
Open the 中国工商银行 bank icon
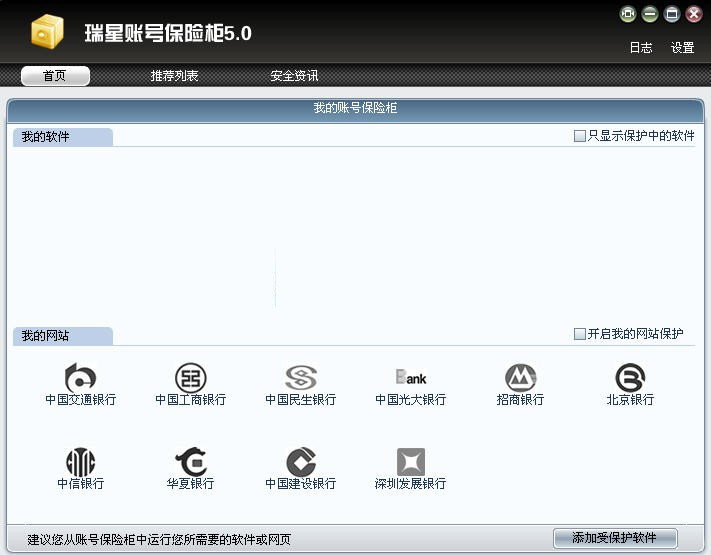[x=190, y=378]
